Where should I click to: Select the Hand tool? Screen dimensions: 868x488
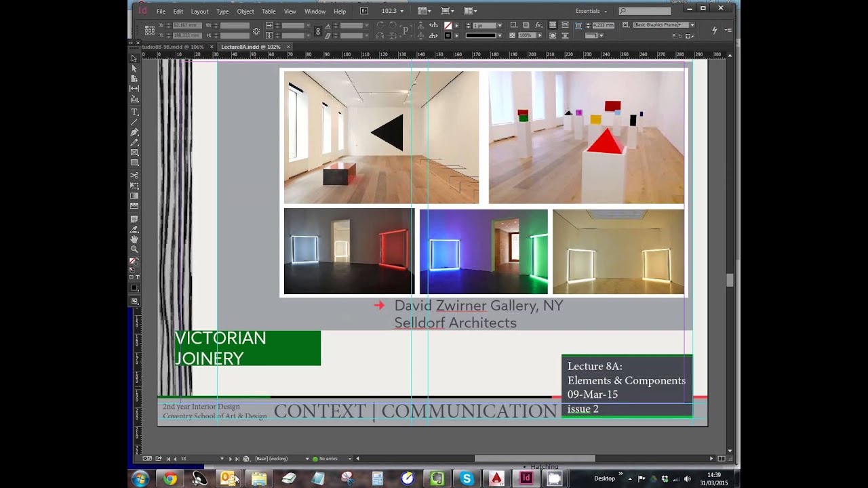click(134, 239)
